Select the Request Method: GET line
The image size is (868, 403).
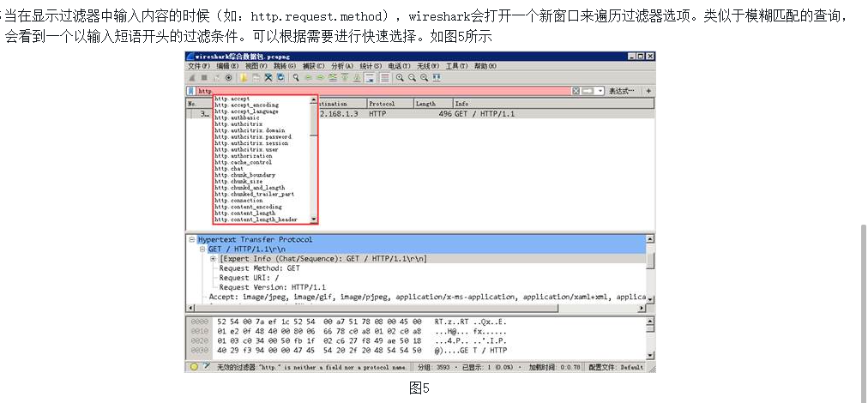(x=260, y=268)
